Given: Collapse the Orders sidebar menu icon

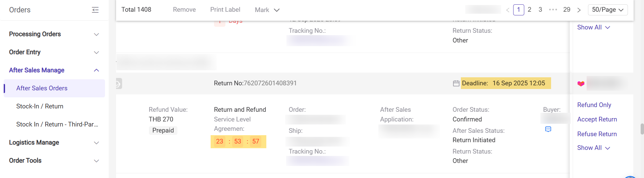Looking at the screenshot, I should coord(95,10).
